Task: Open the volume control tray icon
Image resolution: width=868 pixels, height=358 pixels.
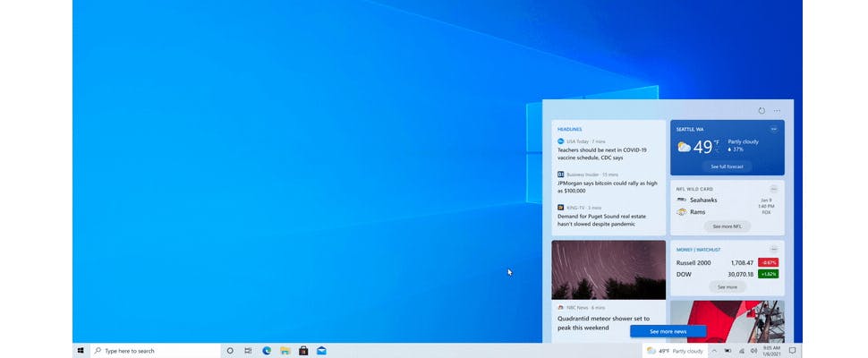Action: (753, 351)
